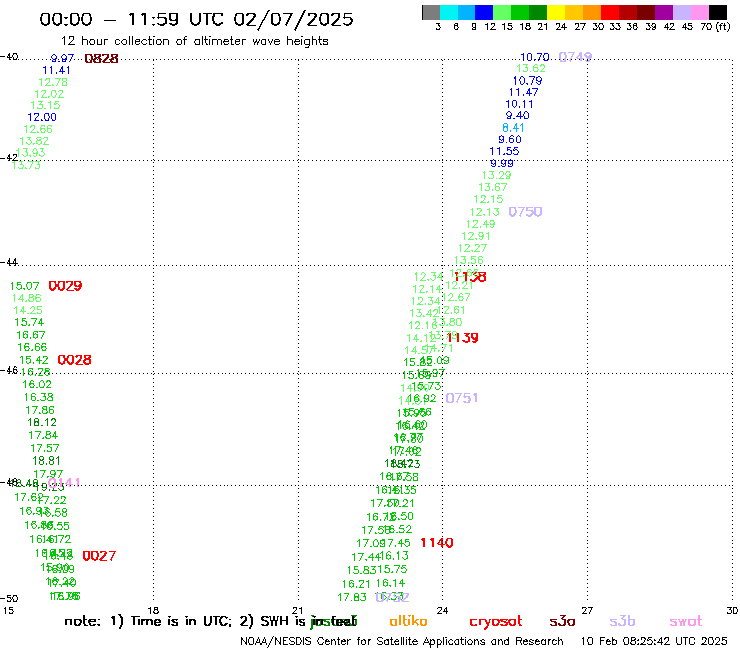Click the cryosat time stamp 1138

tap(470, 277)
